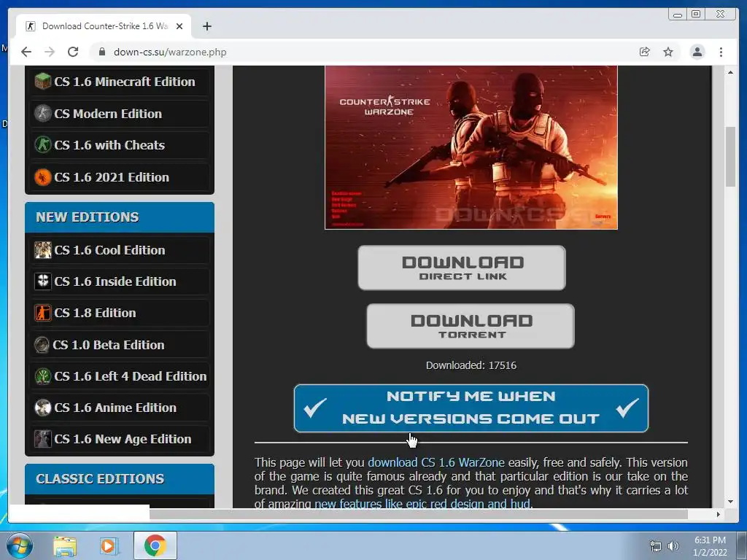Open CS 1.8 Edition link
The width and height of the screenshot is (747, 560).
(95, 313)
